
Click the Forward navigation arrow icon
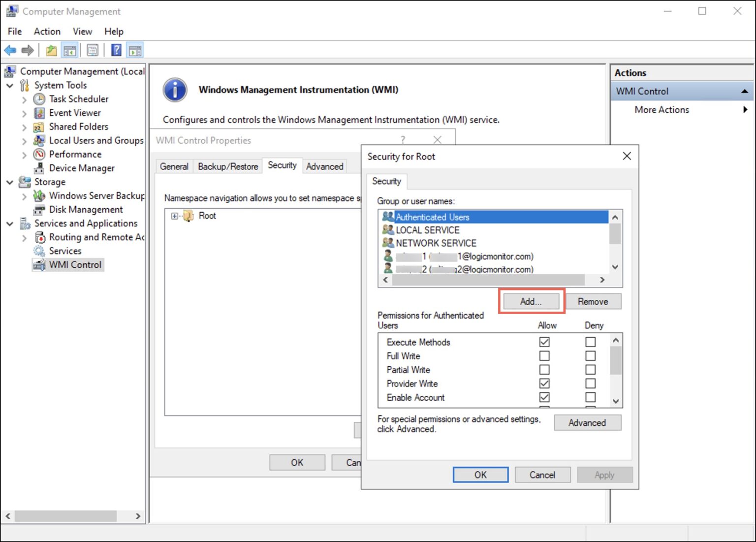(28, 50)
